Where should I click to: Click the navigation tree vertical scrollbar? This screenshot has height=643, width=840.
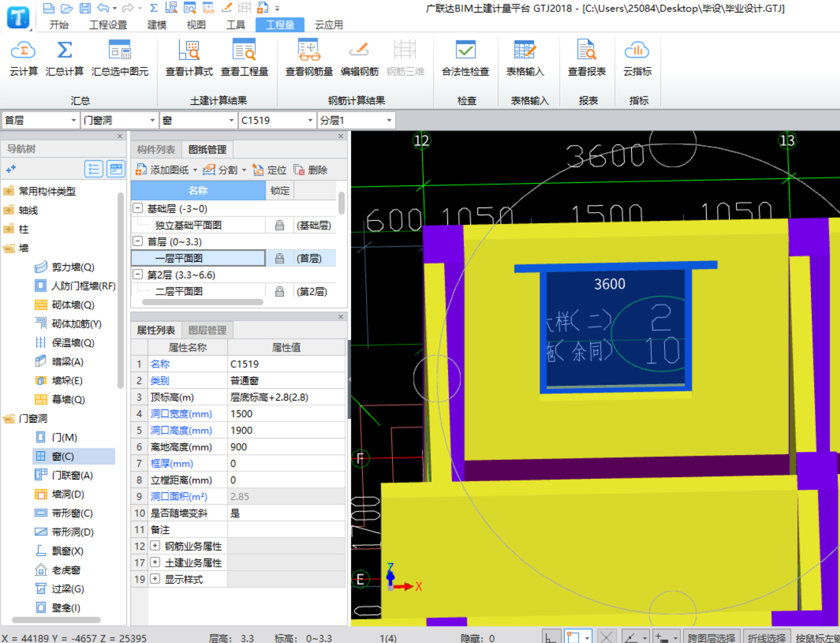[121, 290]
